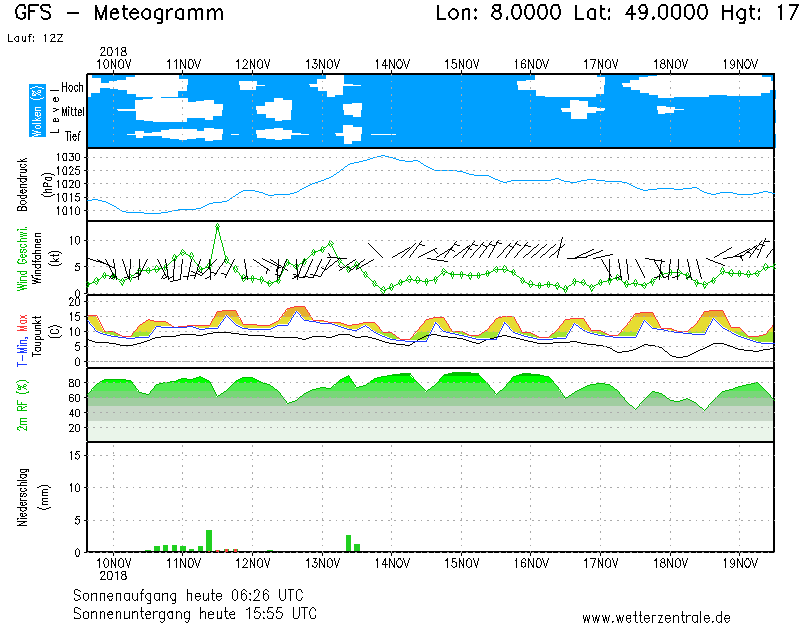Click the www.wetterzentrale.de website link
This screenshot has width=800, height=625.
(x=656, y=617)
